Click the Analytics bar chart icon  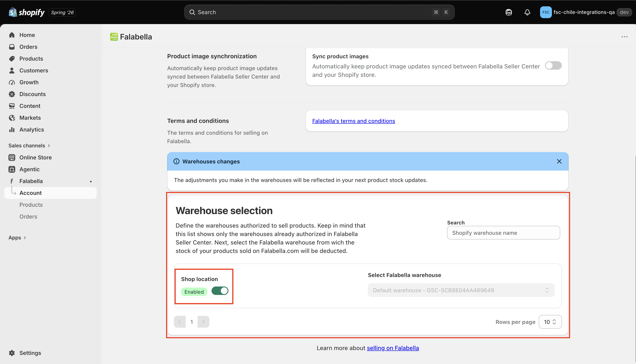tap(12, 129)
